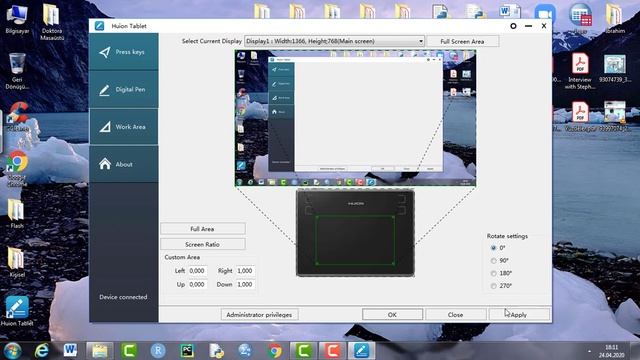
Task: Open Microsoft Word from the taskbar
Action: pyautogui.click(x=70, y=351)
